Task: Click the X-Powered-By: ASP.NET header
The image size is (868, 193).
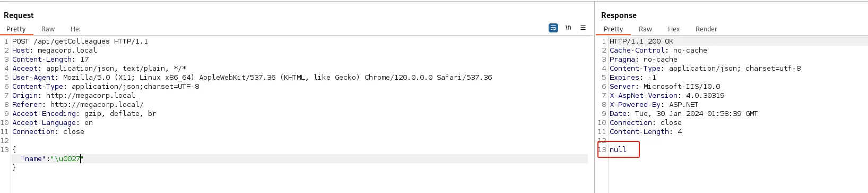Action: [654, 105]
